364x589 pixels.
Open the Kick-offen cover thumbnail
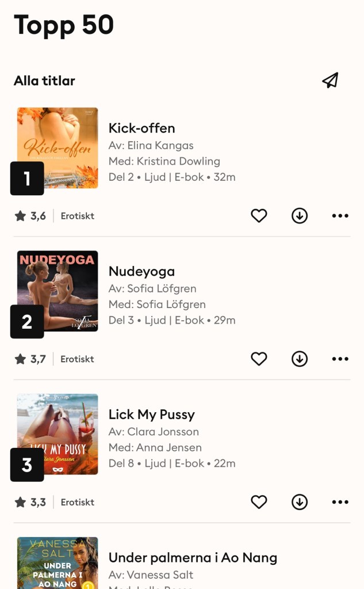point(58,148)
